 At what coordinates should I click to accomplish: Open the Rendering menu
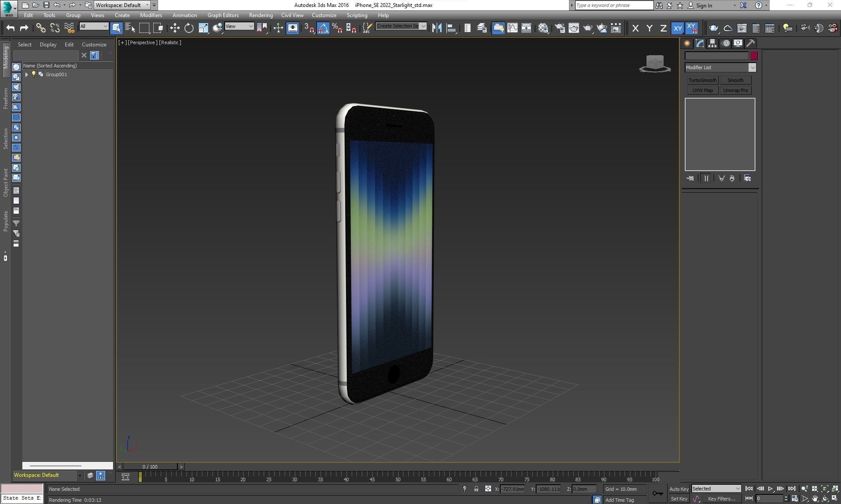261,15
